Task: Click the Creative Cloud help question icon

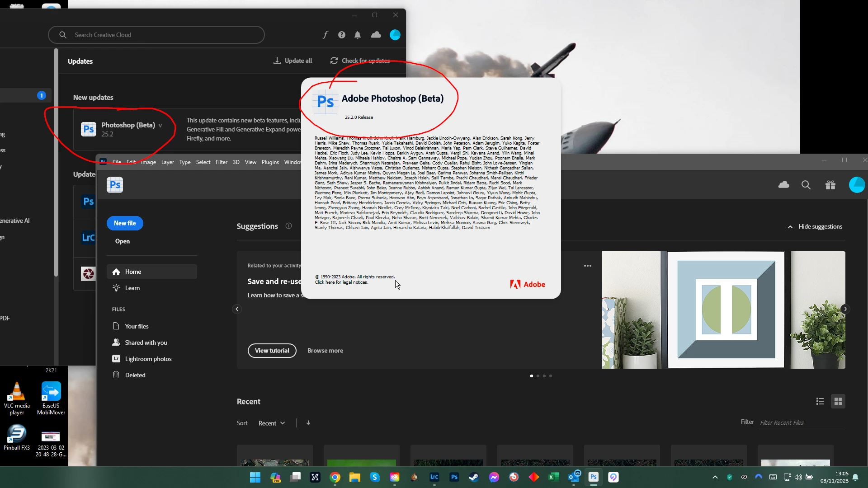Action: [x=342, y=35]
